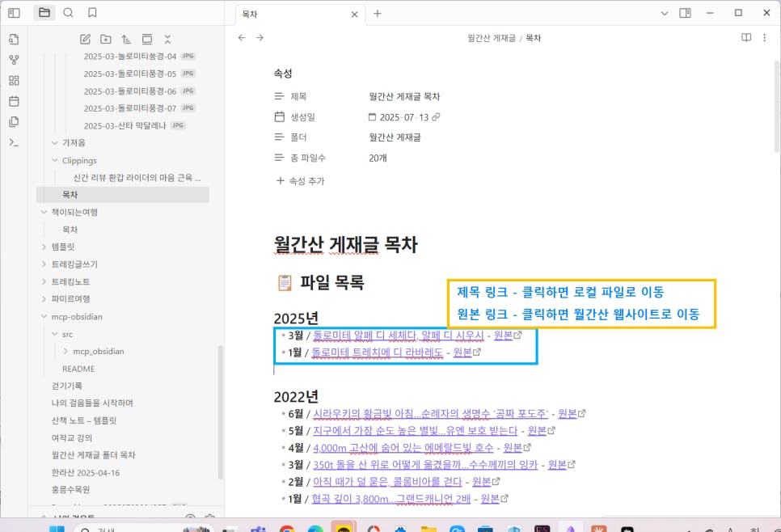Collapse all folders icon
Screen dimensions: 781x532
pyautogui.click(x=167, y=40)
